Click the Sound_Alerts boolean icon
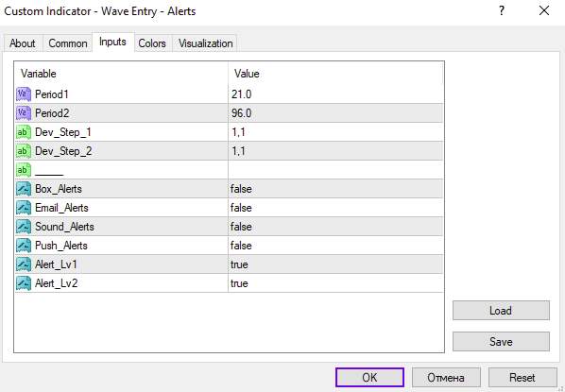This screenshot has width=565, height=392. coord(24,227)
